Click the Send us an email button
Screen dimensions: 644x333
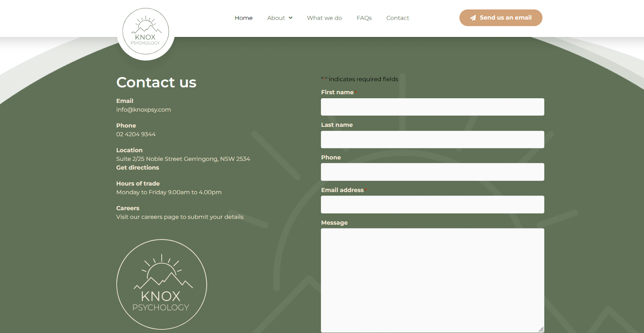[x=501, y=18]
